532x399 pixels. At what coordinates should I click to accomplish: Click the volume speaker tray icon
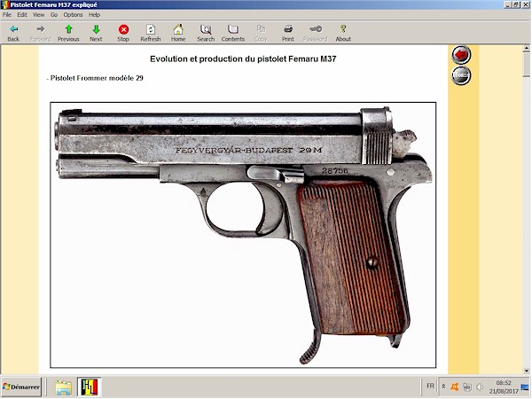tap(479, 387)
